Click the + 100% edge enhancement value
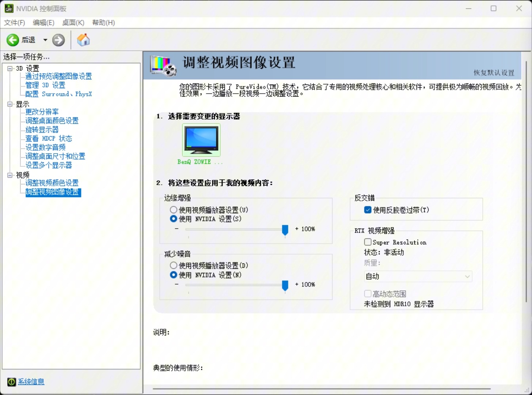This screenshot has height=395, width=532. pos(305,229)
